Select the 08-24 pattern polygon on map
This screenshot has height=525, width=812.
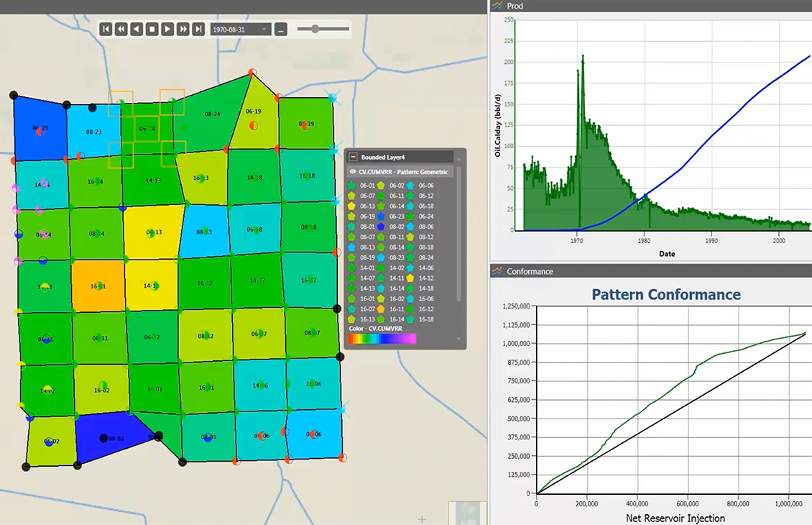pos(212,114)
